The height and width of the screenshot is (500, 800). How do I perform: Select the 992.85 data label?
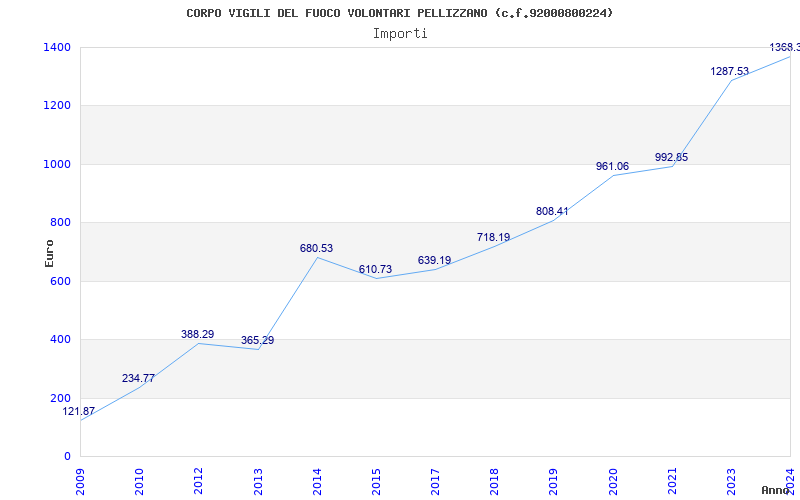(x=671, y=157)
